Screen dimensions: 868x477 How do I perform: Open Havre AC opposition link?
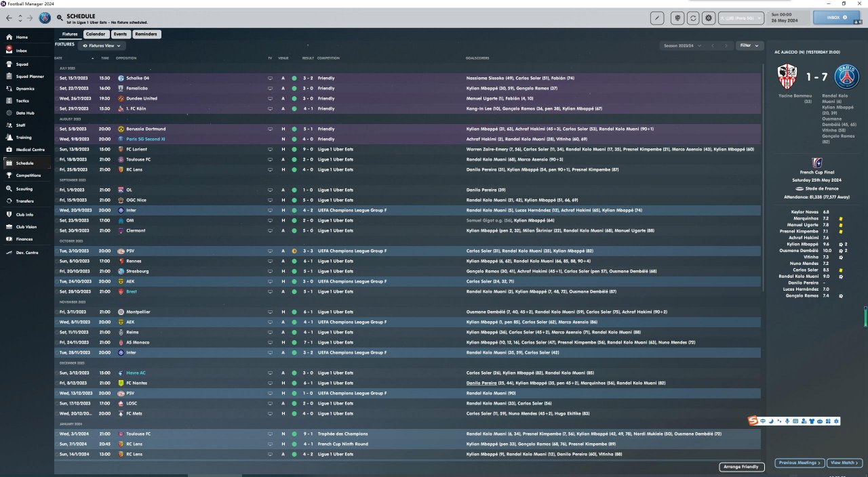135,373
